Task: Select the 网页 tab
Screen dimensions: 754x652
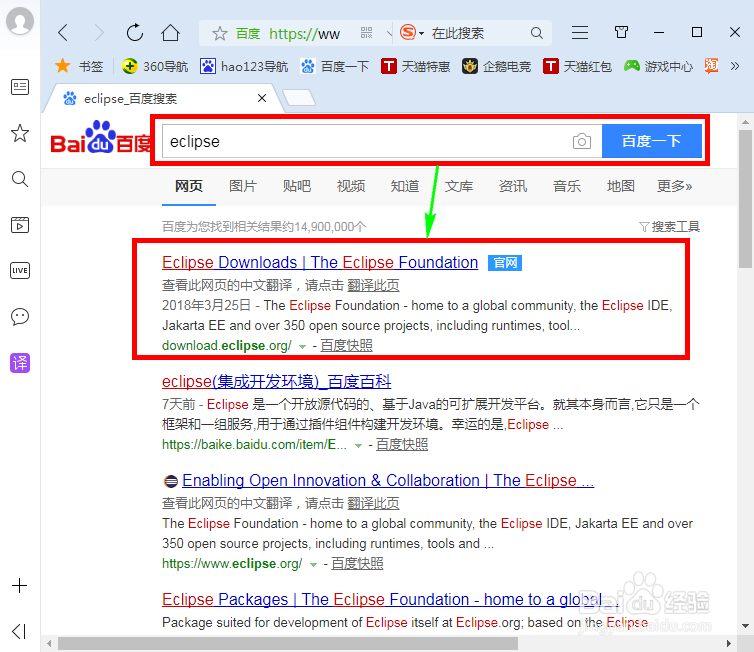Action: click(x=188, y=186)
